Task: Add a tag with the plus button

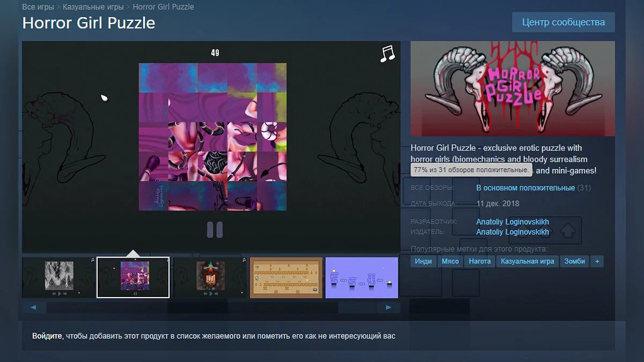Action: [597, 261]
